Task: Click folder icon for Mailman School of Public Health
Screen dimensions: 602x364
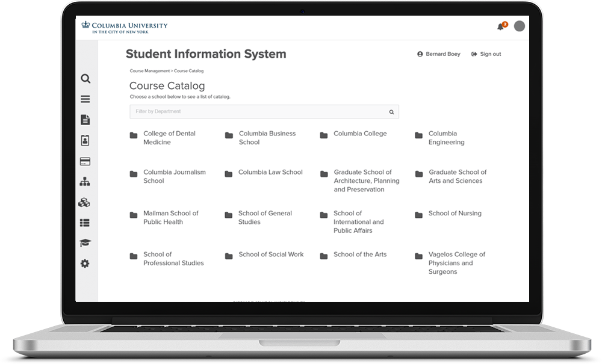Action: [x=134, y=215]
